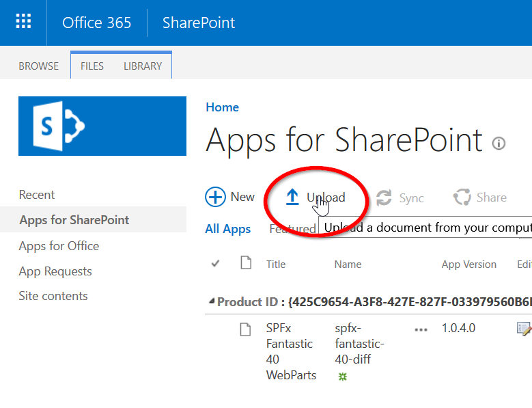Click the document type column header icon
This screenshot has width=532, height=408.
246,262
